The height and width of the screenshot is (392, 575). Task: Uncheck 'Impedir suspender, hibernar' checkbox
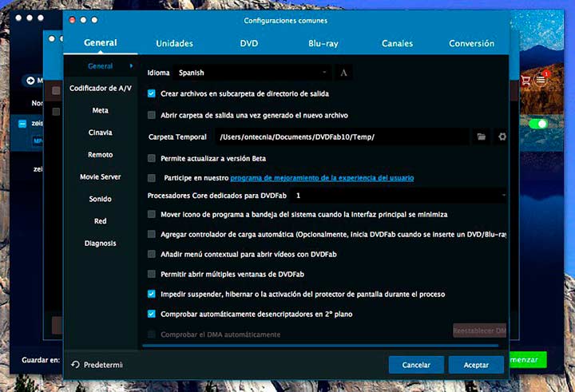(x=152, y=294)
